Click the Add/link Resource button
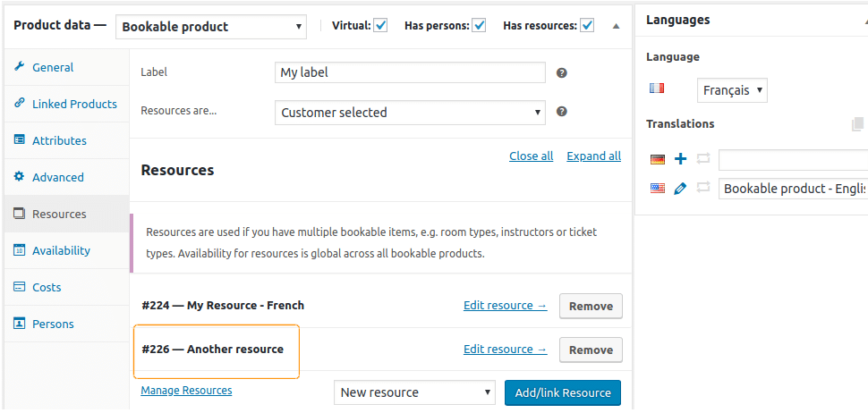 (563, 392)
